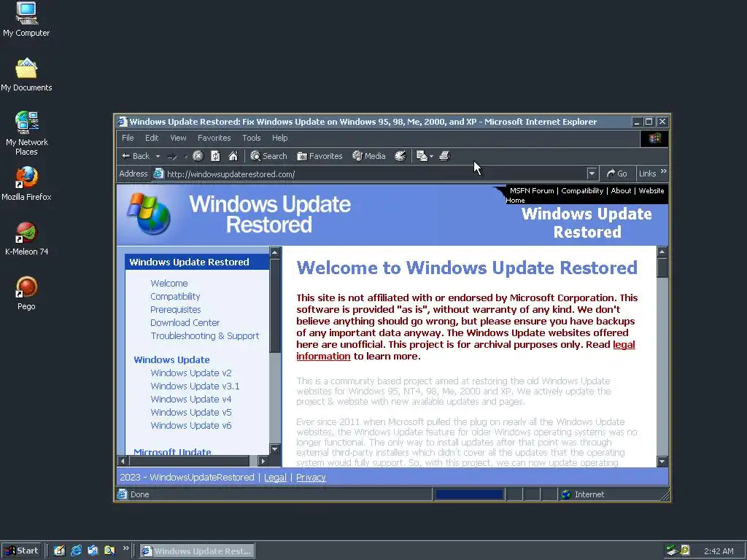Open the Tools menu
Image resolution: width=747 pixels, height=560 pixels.
point(251,138)
